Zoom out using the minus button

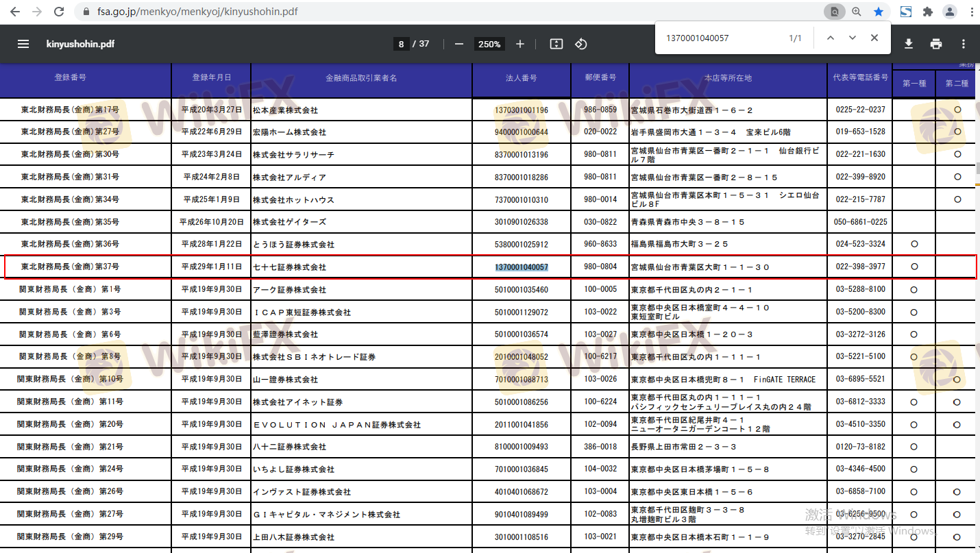click(x=459, y=44)
